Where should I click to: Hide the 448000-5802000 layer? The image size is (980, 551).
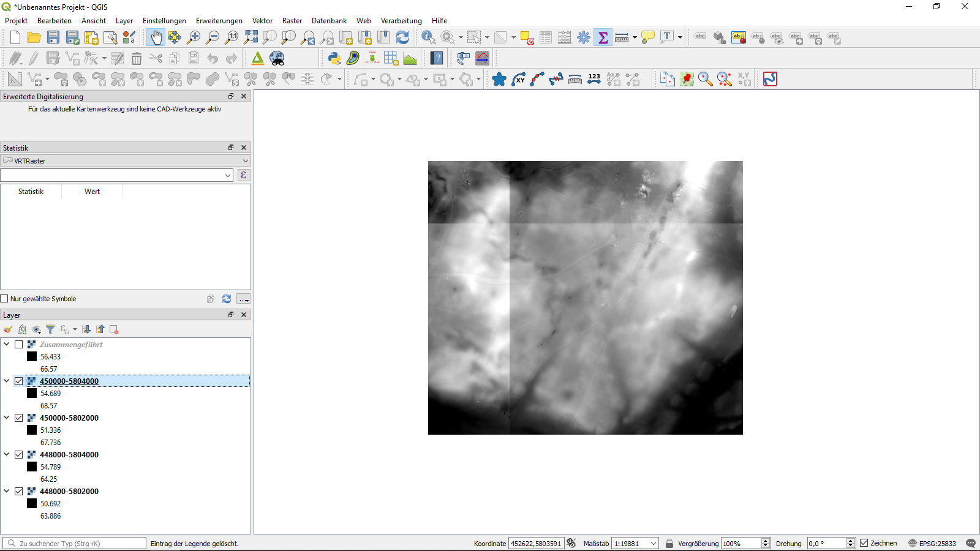click(x=19, y=492)
